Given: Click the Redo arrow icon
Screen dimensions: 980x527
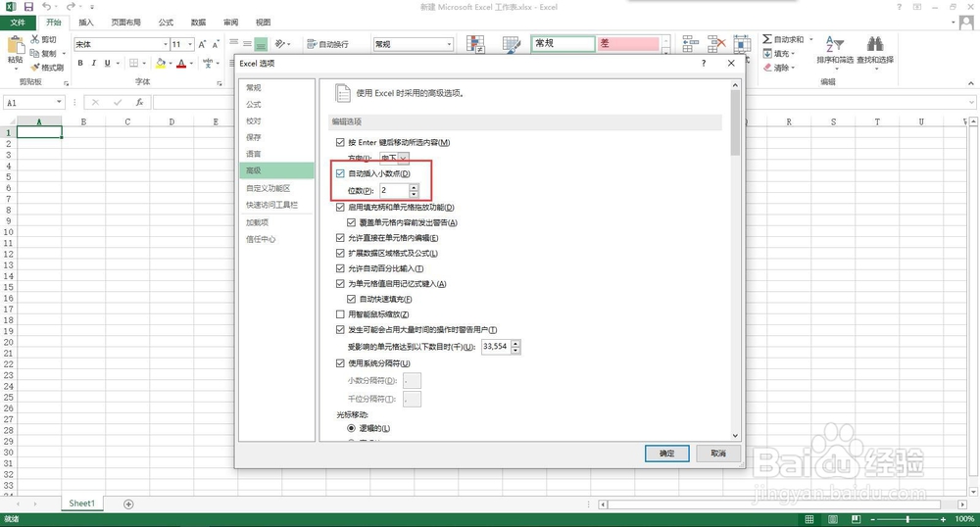Looking at the screenshot, I should 70,7.
